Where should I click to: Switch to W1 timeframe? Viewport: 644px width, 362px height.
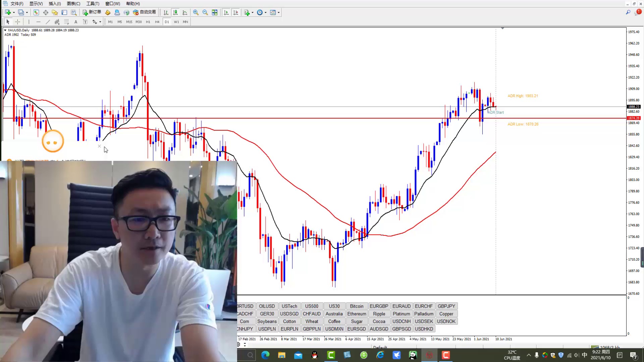tap(176, 22)
